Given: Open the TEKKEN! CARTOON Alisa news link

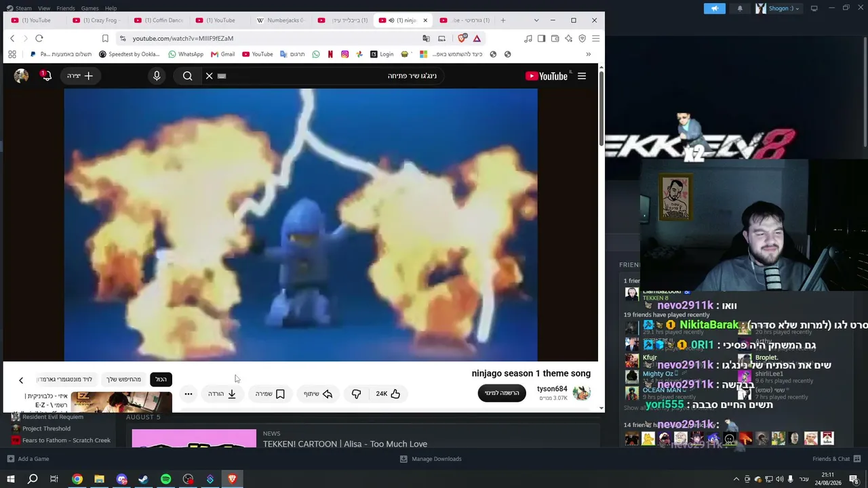Looking at the screenshot, I should tap(345, 444).
